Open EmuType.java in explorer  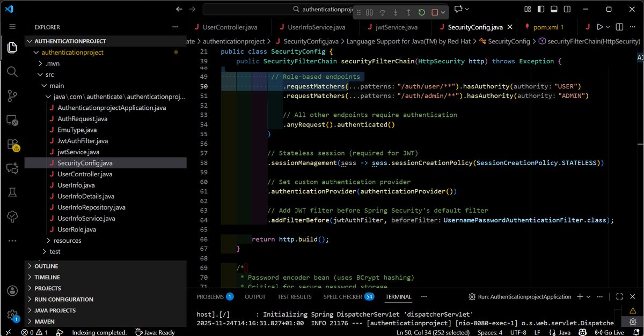[106, 130]
